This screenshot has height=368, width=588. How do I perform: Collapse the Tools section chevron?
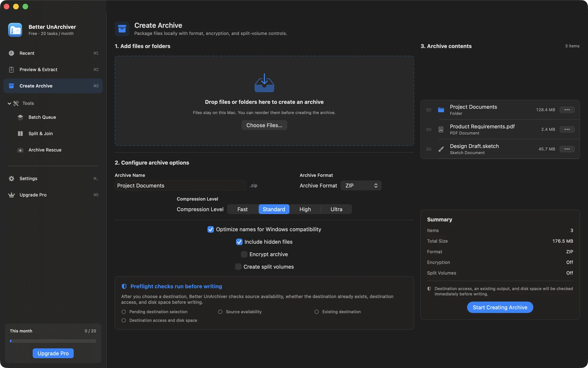[x=9, y=104]
